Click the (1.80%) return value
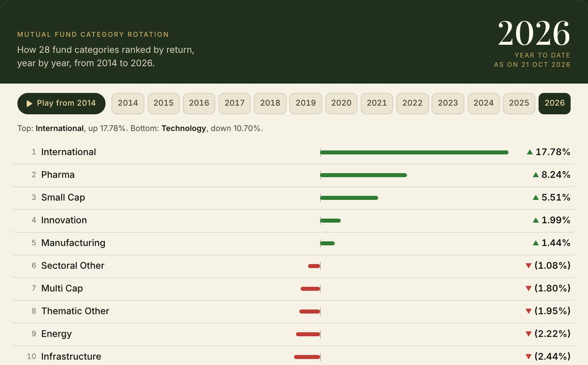Viewport: 588px width, 365px height. [552, 289]
